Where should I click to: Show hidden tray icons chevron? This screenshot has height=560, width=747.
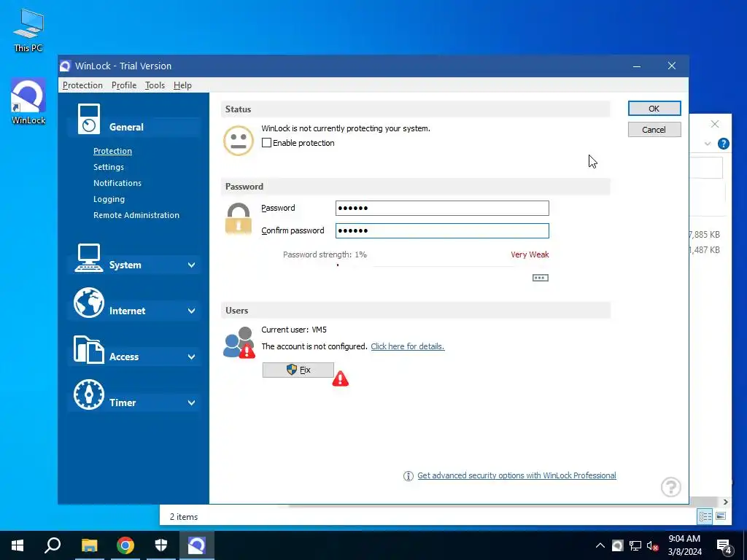600,545
